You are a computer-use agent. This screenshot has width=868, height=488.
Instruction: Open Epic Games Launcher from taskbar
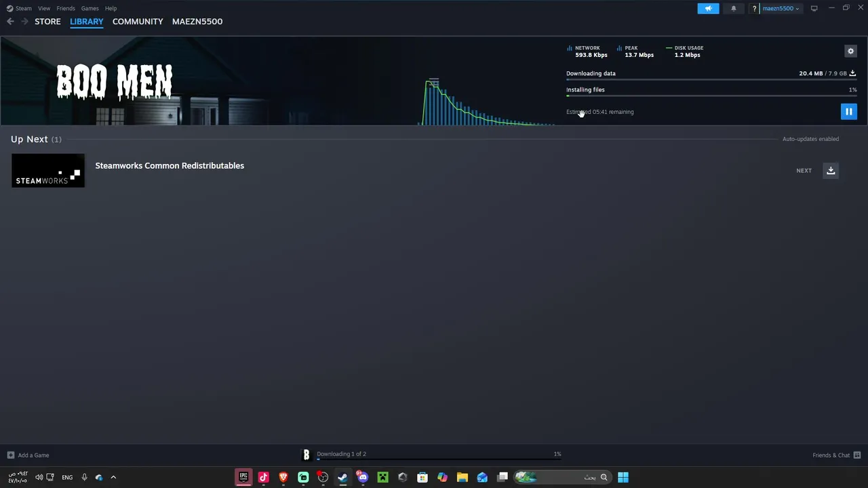(x=243, y=477)
